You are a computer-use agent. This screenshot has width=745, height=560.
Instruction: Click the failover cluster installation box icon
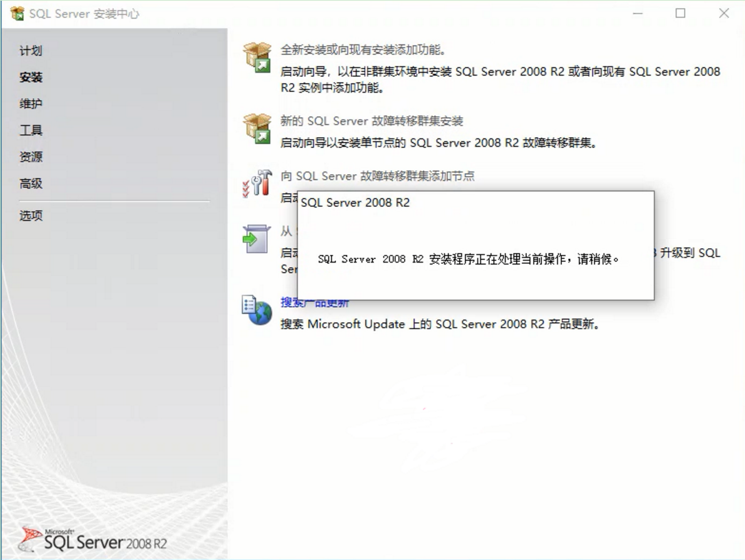(x=257, y=129)
